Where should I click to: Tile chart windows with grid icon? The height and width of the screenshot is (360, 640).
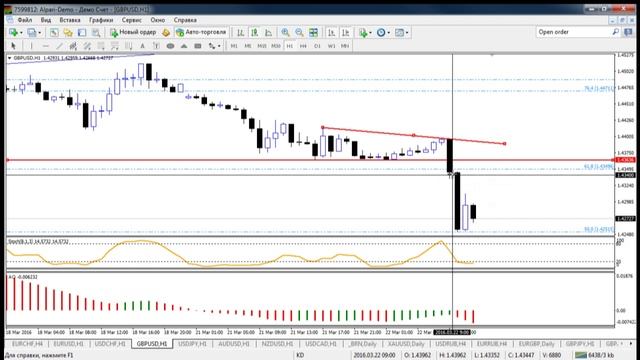pyautogui.click(x=313, y=32)
